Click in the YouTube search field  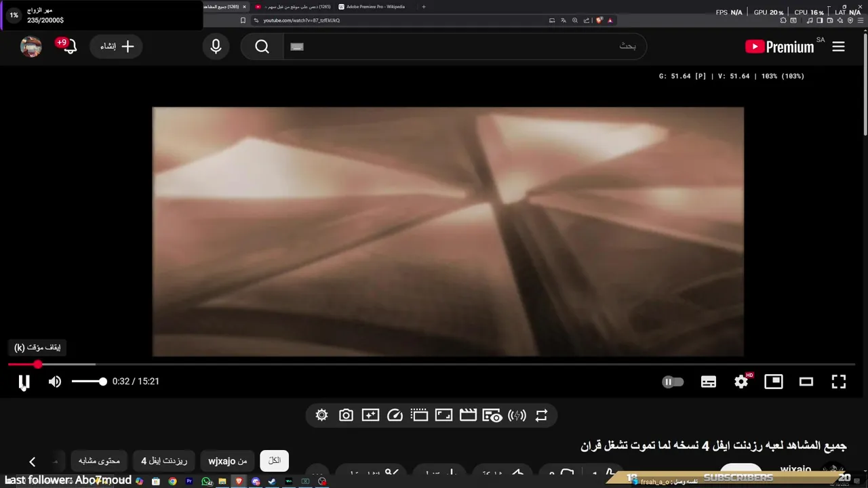click(465, 47)
